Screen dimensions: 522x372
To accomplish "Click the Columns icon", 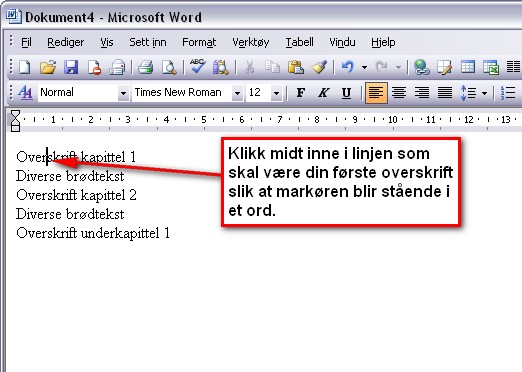I will (513, 67).
